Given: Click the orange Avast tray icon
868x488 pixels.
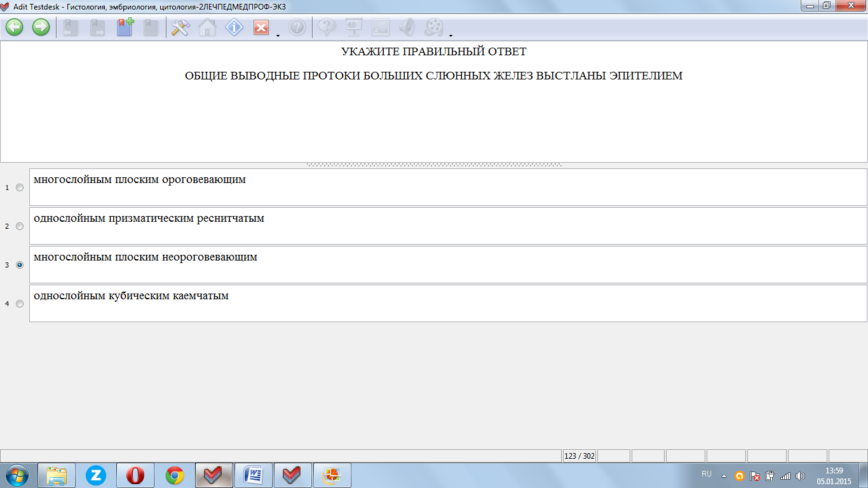Looking at the screenshot, I should pyautogui.click(x=739, y=476).
